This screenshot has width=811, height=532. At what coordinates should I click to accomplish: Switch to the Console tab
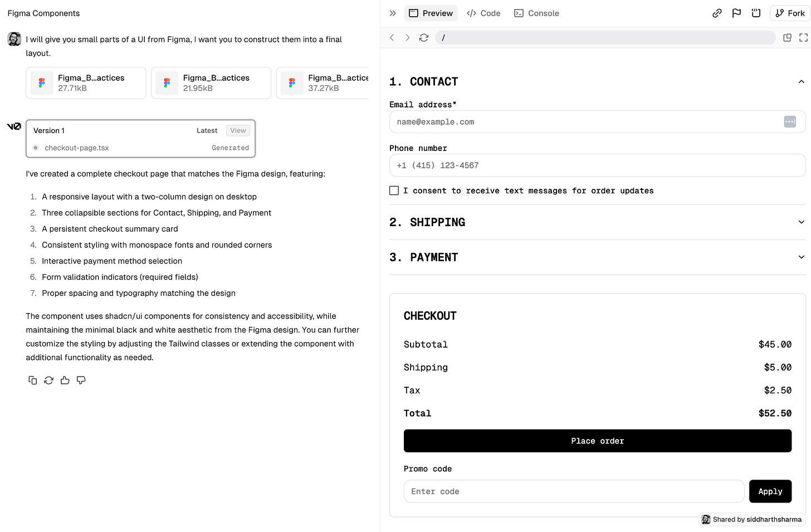coord(536,13)
